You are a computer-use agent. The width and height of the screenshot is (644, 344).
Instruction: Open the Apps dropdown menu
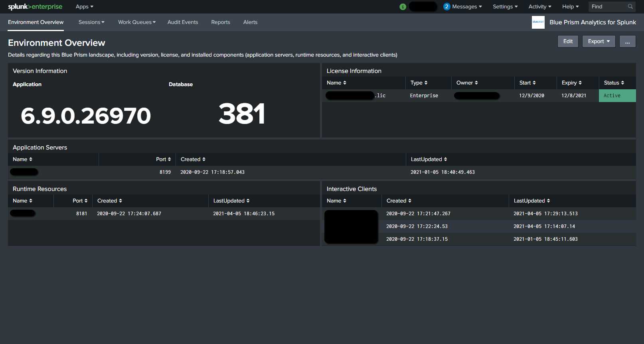[x=85, y=7]
